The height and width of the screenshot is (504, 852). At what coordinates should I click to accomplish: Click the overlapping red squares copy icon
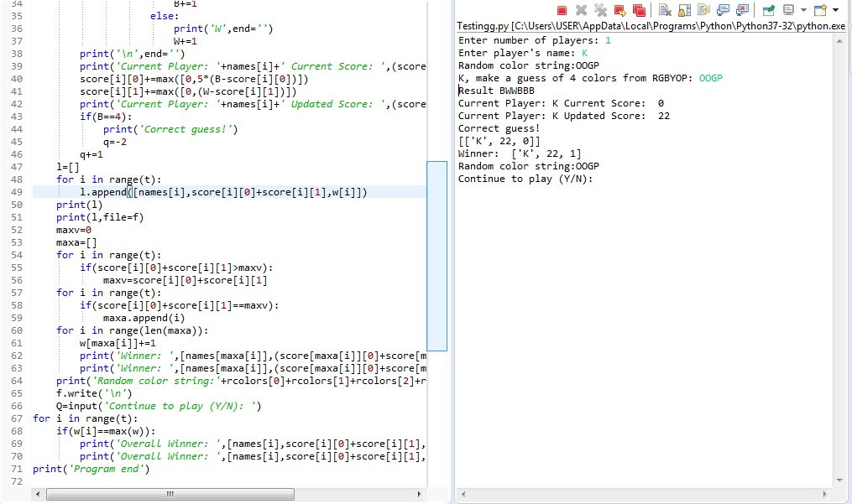tap(640, 10)
